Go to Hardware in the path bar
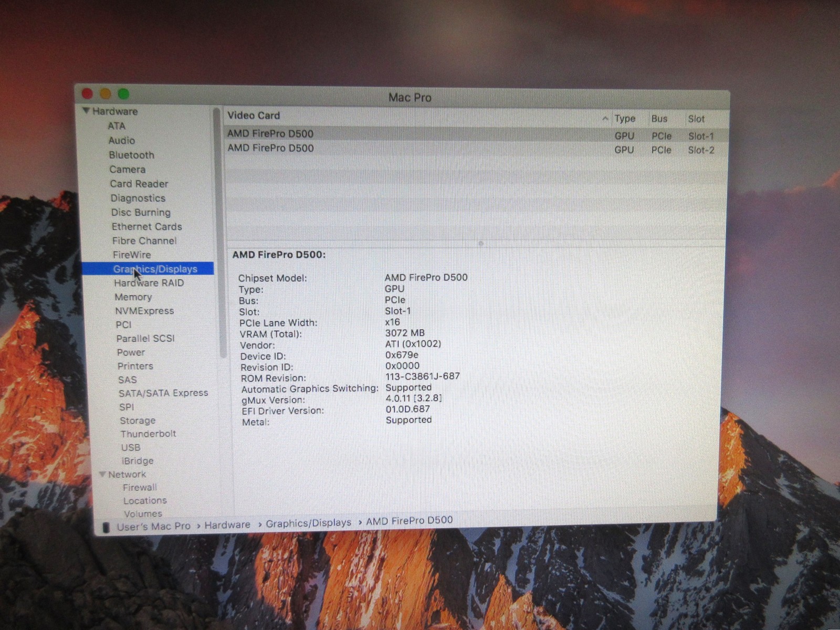 click(227, 524)
